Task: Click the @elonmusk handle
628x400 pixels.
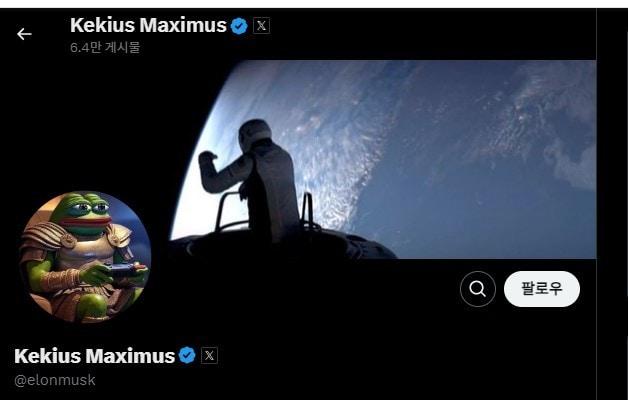Action: coord(55,380)
